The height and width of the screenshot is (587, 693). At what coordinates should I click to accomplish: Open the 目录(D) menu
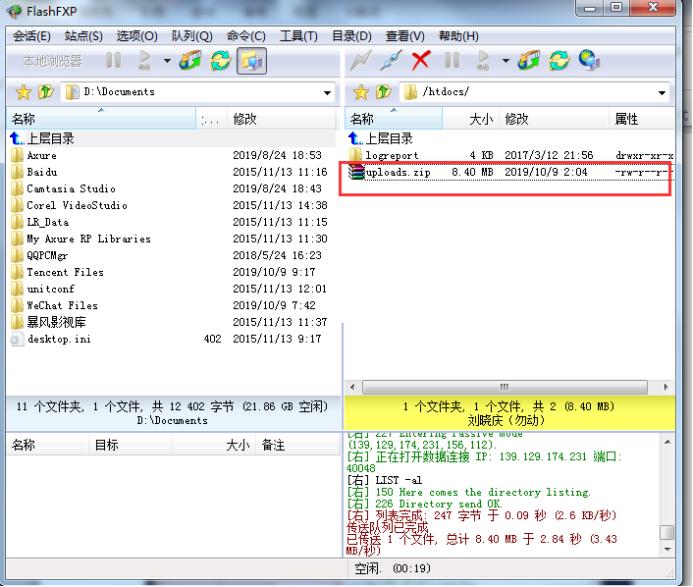(351, 36)
